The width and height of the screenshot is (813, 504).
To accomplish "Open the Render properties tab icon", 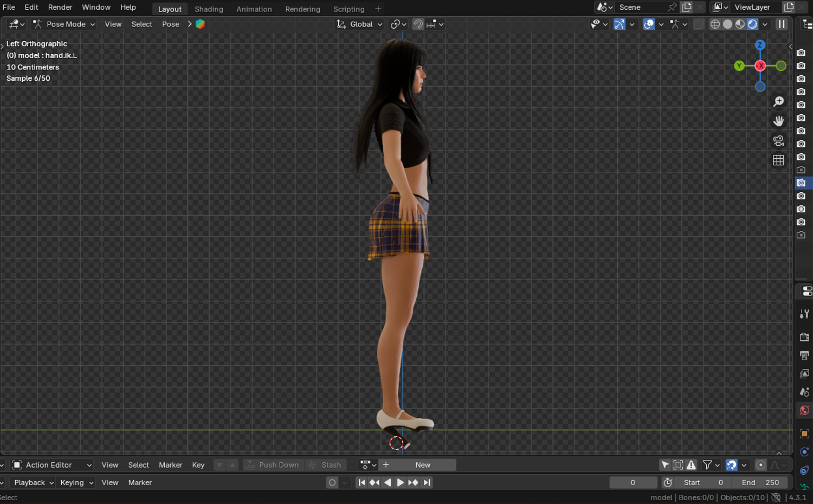I will pos(804,337).
